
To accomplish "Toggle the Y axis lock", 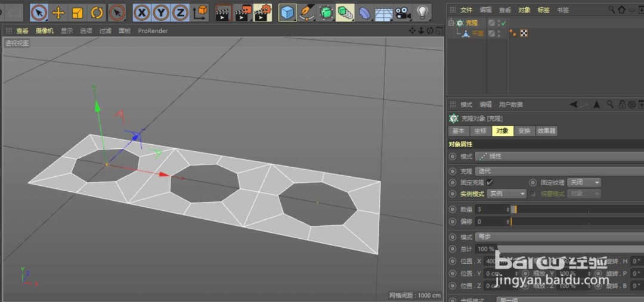I will pos(161,13).
